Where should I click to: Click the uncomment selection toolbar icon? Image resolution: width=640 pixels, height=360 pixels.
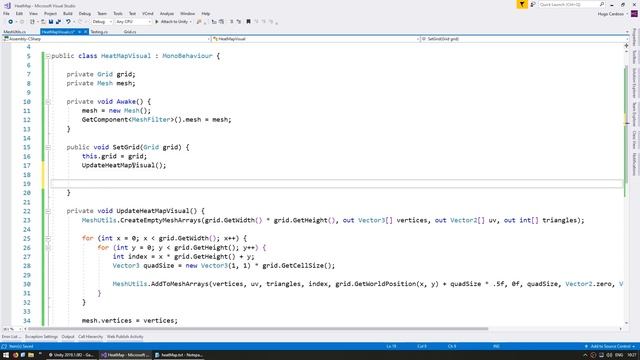[x=239, y=22]
